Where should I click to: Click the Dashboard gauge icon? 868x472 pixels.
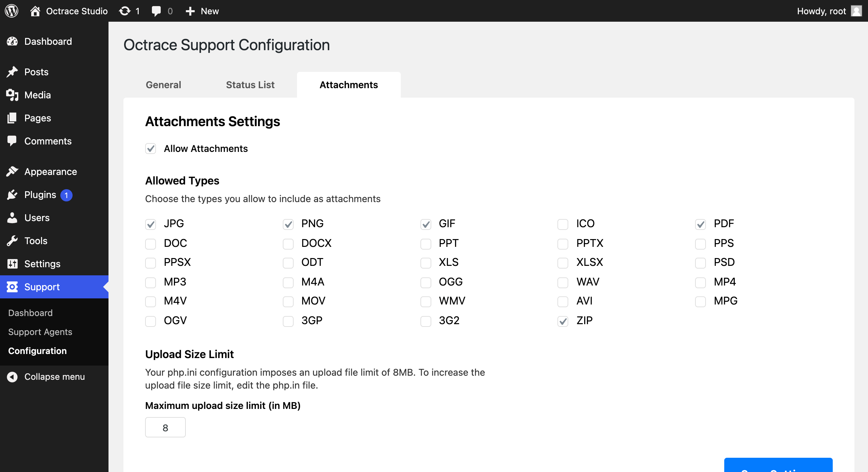[12, 41]
